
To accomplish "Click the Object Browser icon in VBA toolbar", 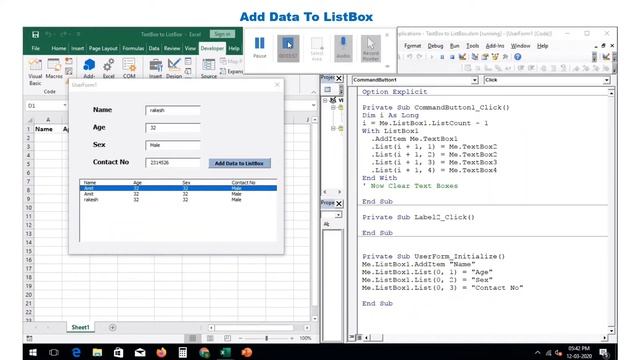I will pos(496,57).
